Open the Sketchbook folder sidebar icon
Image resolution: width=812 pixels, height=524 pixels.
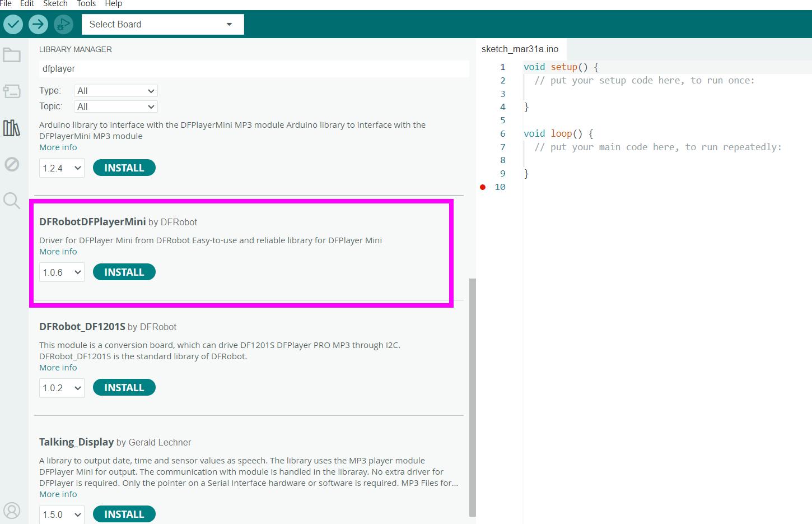click(x=12, y=55)
